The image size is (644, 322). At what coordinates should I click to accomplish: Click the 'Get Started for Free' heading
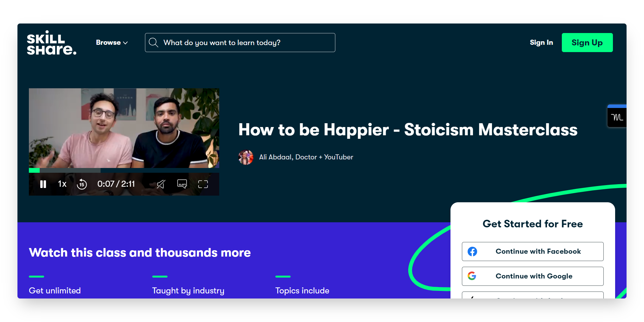[533, 224]
